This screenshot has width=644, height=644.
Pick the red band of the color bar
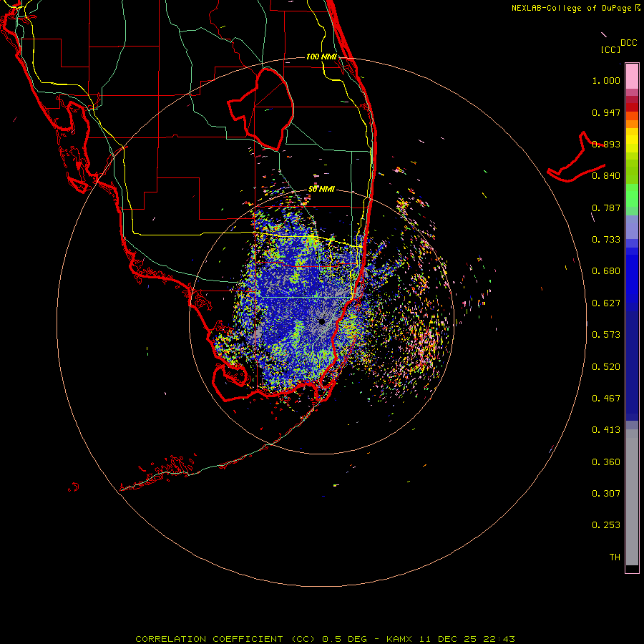pos(632,107)
